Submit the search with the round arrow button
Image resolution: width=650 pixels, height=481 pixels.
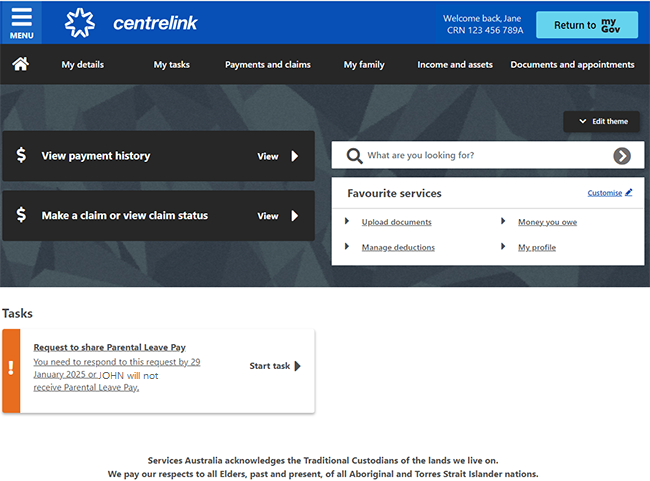pos(622,156)
